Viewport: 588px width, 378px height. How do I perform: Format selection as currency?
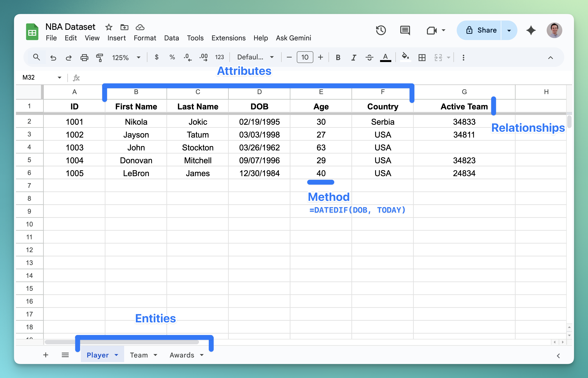[x=157, y=57]
